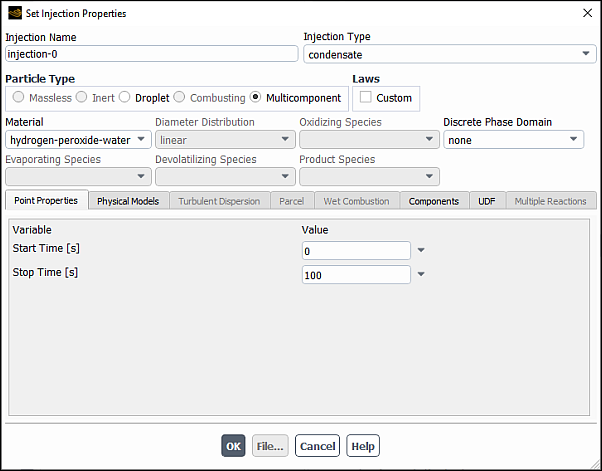Click the Stop Time [s] label
602x471 pixels.
pos(45,273)
